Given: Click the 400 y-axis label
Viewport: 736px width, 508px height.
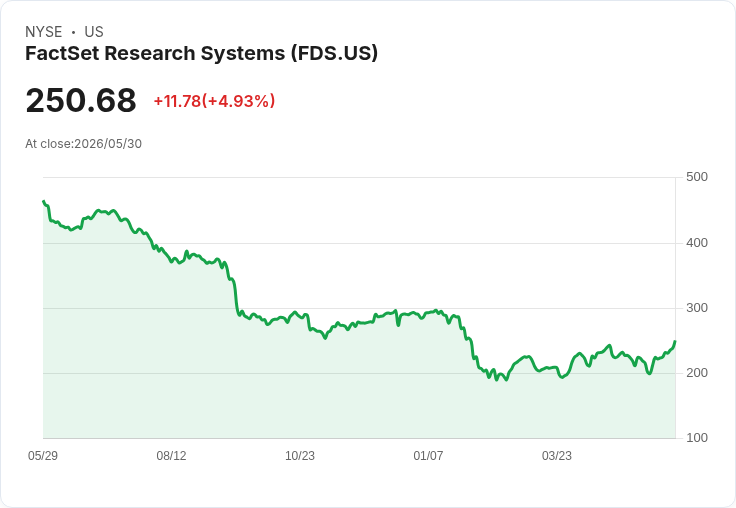Looking at the screenshot, I should coord(697,243).
